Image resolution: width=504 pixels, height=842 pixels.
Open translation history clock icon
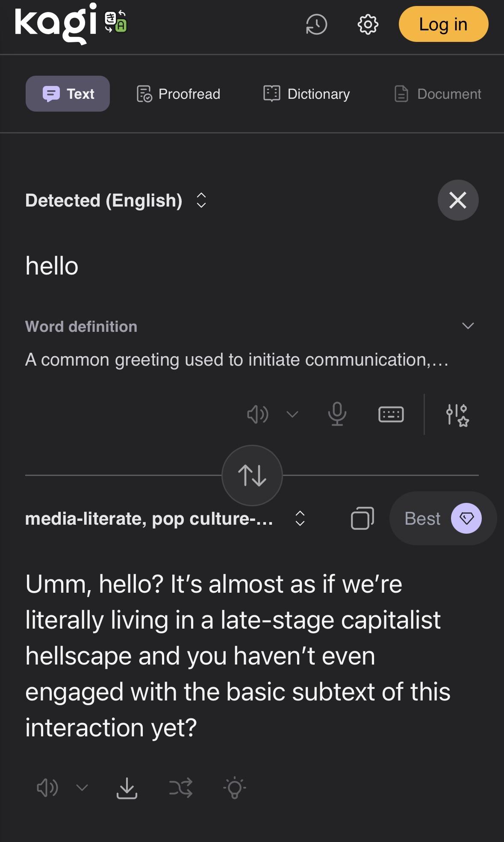[x=316, y=24]
